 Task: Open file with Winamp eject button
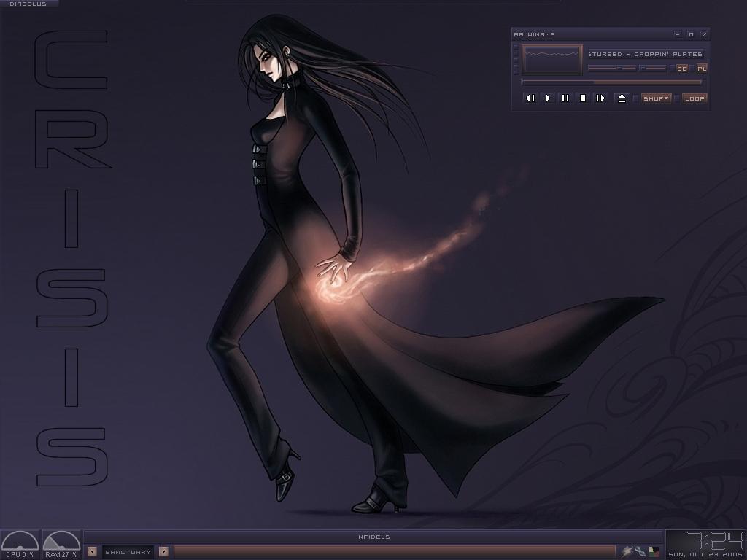(622, 98)
